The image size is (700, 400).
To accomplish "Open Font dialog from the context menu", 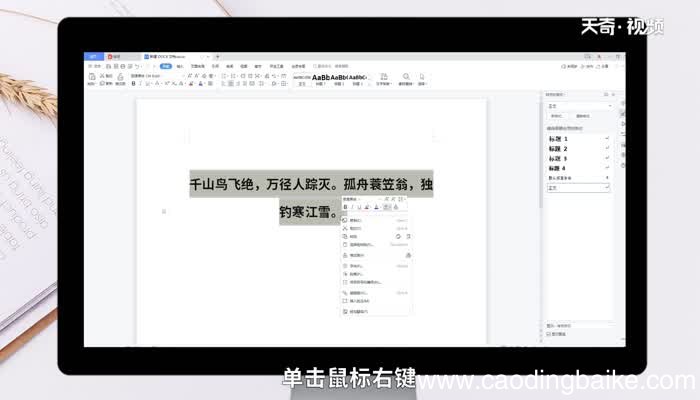I will tap(375, 266).
